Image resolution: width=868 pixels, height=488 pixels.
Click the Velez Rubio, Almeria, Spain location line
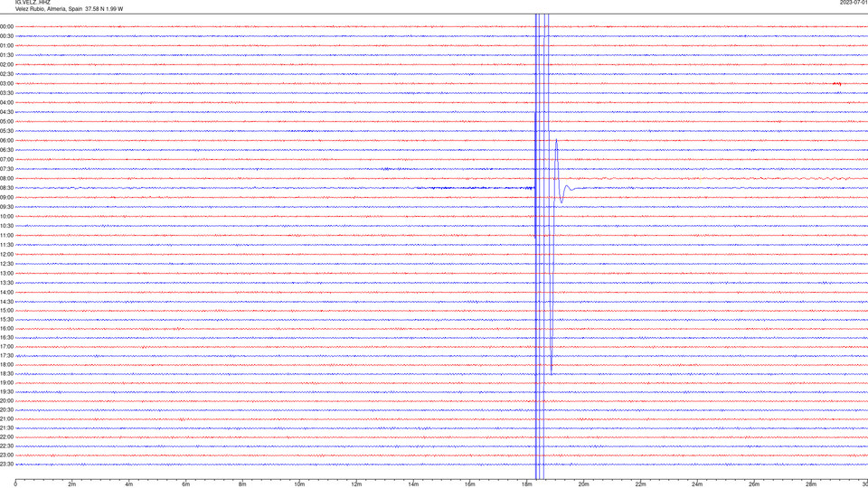70,9
